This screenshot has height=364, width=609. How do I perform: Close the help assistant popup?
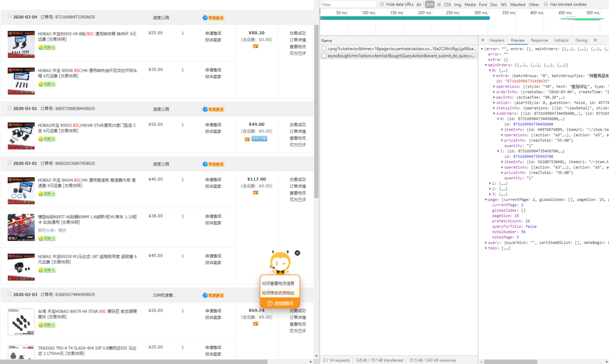[x=297, y=253]
